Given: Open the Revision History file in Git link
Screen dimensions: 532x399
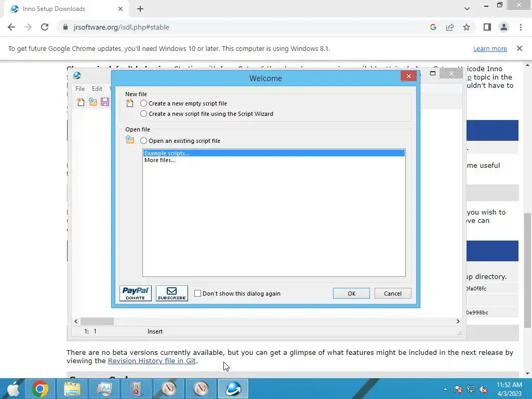Looking at the screenshot, I should (152, 361).
